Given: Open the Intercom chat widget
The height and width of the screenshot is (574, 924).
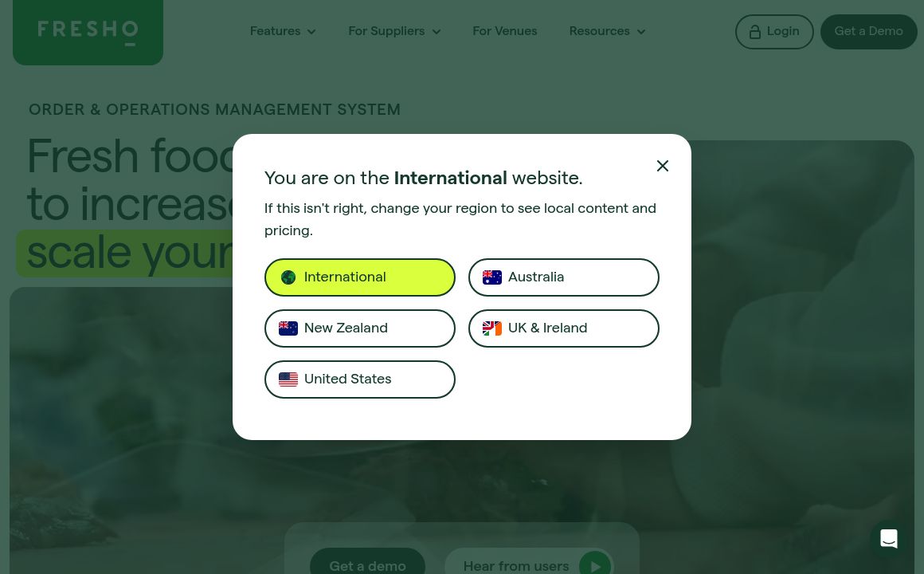Looking at the screenshot, I should [x=889, y=539].
